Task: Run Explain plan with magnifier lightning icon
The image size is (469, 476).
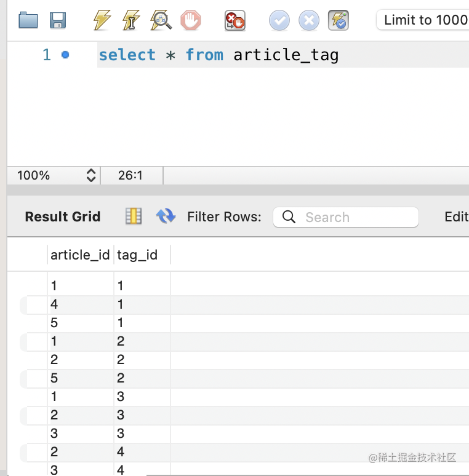Action: (161, 20)
